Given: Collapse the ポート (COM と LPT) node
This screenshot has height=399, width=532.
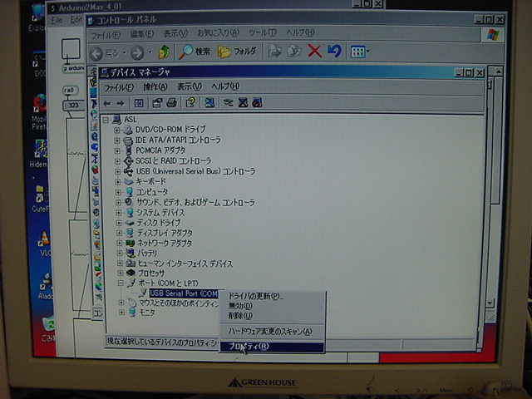Looking at the screenshot, I should click(x=121, y=283).
